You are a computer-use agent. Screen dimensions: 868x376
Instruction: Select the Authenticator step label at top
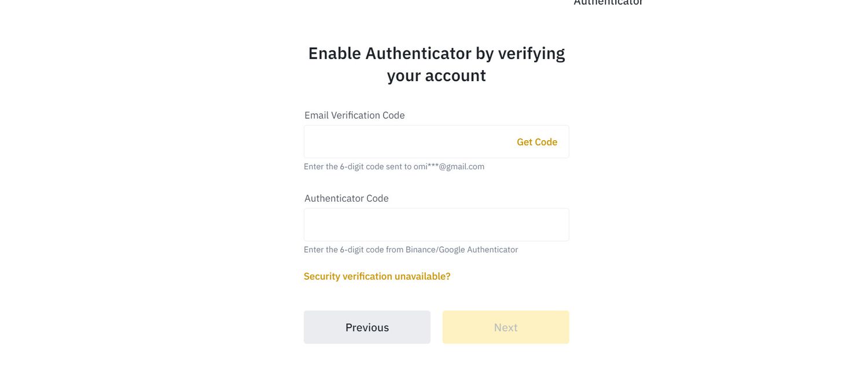click(608, 3)
